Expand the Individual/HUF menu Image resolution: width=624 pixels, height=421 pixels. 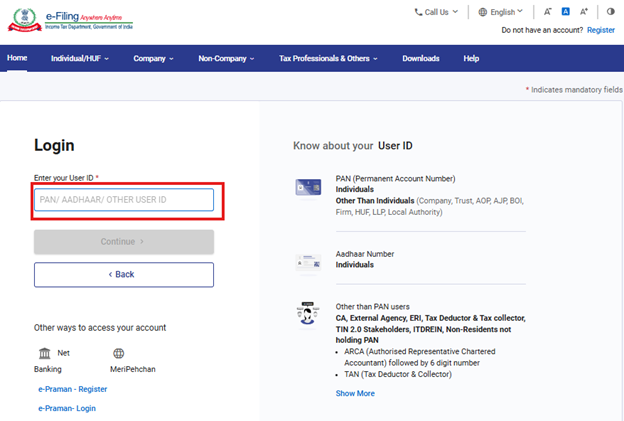coord(80,59)
